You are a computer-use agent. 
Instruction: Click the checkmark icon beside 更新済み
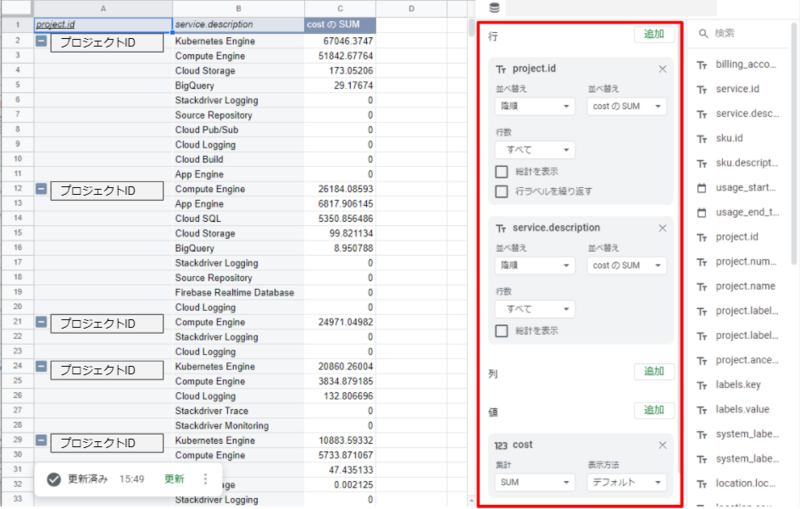[x=54, y=479]
